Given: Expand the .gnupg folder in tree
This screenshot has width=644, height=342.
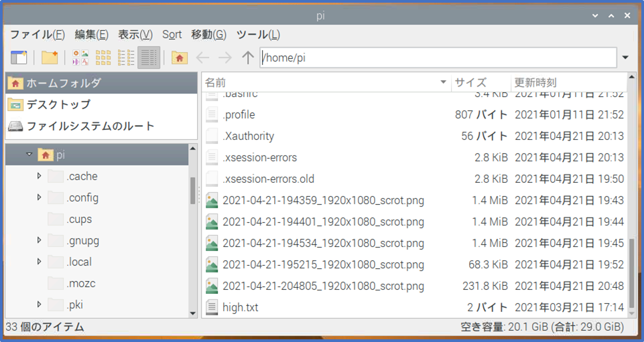Looking at the screenshot, I should (39, 240).
